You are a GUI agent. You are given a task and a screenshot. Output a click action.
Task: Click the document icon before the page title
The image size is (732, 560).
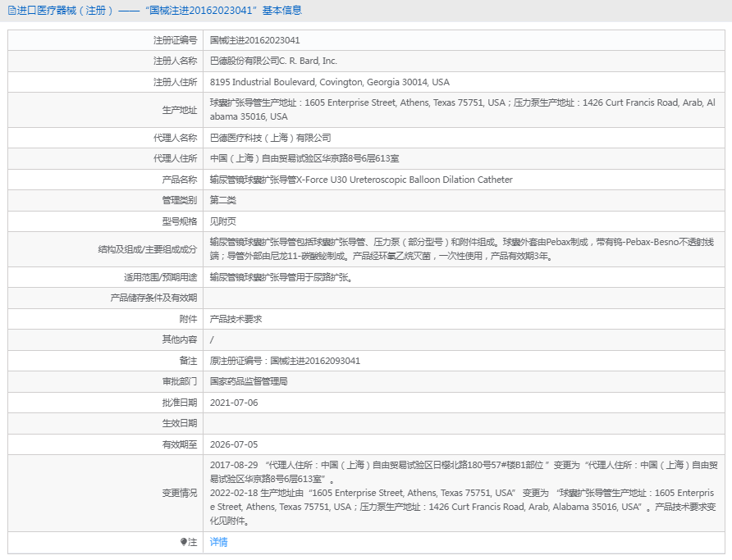point(11,11)
